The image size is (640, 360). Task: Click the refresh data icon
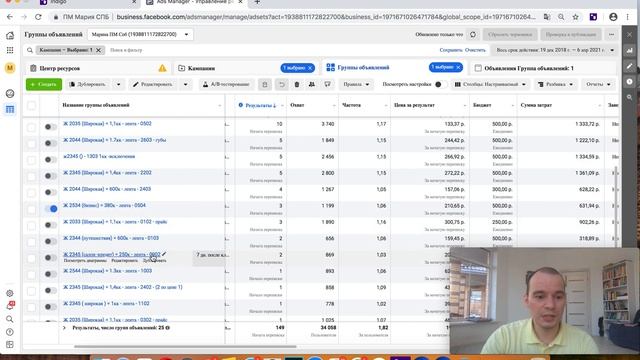coord(473,35)
